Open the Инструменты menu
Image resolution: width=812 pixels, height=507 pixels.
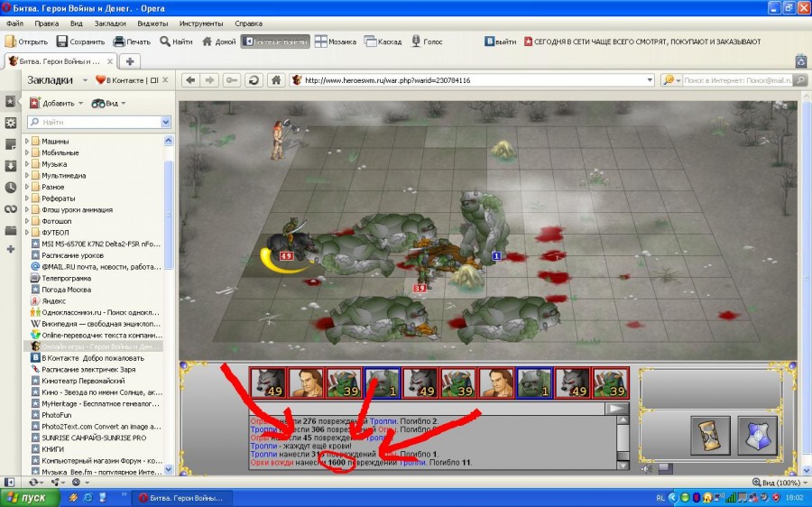201,23
